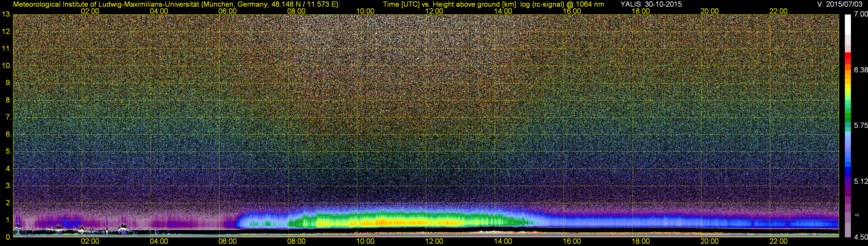Click the 5.12 color scale value
The image size is (868, 246).
860,181
